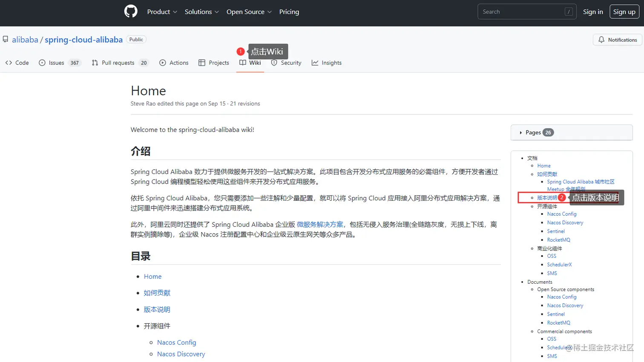Click the Pull requests branch icon
Image resolution: width=644 pixels, height=362 pixels.
tap(95, 63)
